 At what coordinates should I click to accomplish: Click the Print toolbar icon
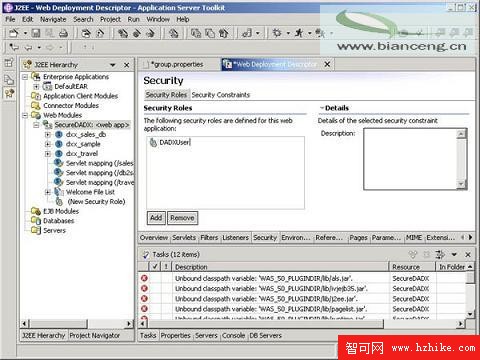click(63, 33)
